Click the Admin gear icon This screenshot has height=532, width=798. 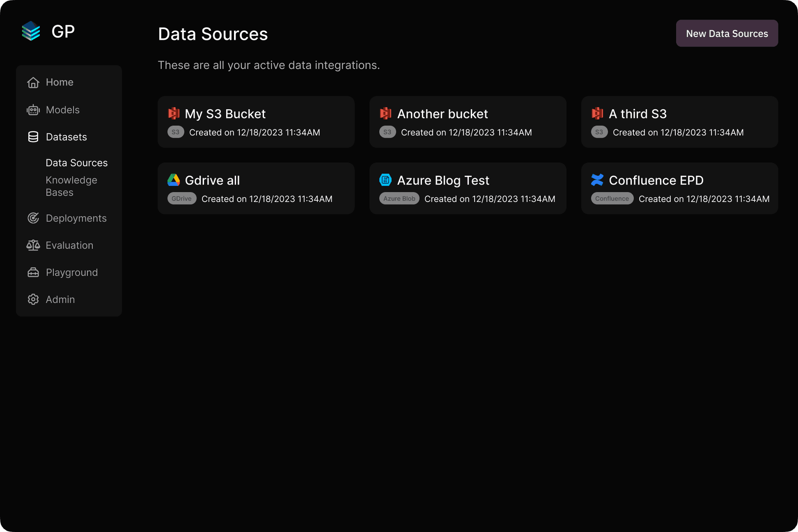(x=33, y=299)
